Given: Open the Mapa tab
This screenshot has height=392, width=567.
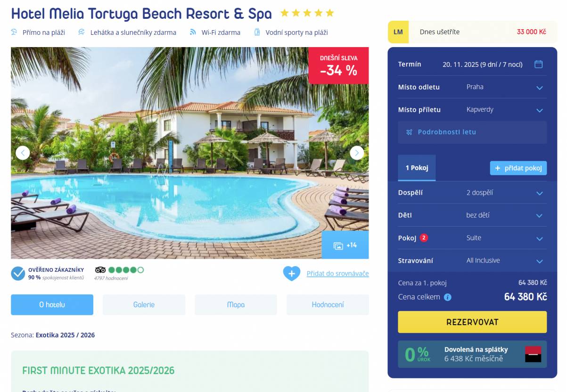Looking at the screenshot, I should point(236,305).
